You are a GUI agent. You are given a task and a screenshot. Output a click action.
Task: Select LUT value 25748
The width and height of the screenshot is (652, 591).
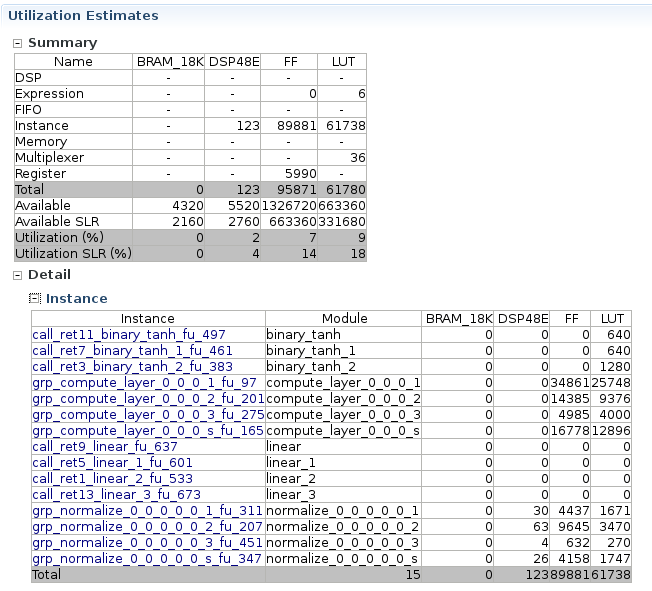coord(611,383)
